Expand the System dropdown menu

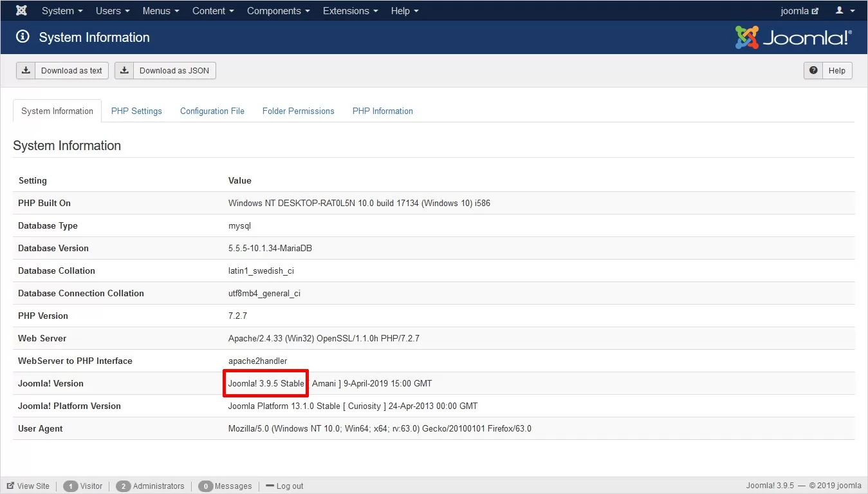click(62, 10)
